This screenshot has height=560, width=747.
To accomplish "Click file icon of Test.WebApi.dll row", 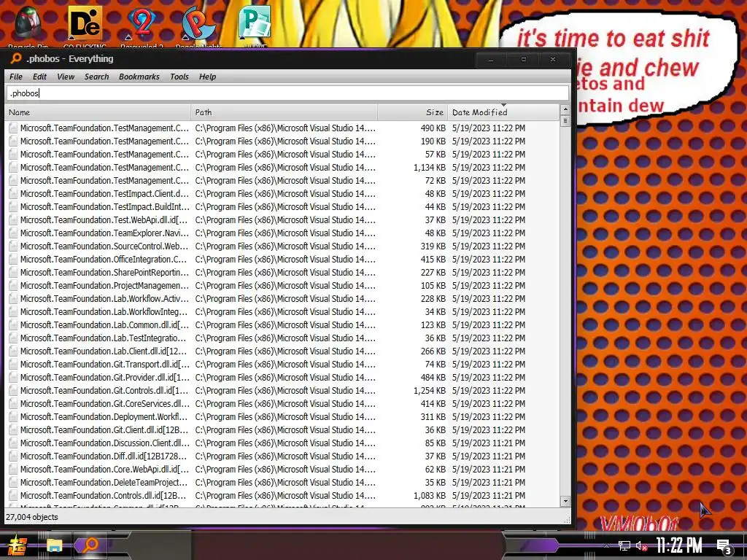I will pyautogui.click(x=13, y=220).
